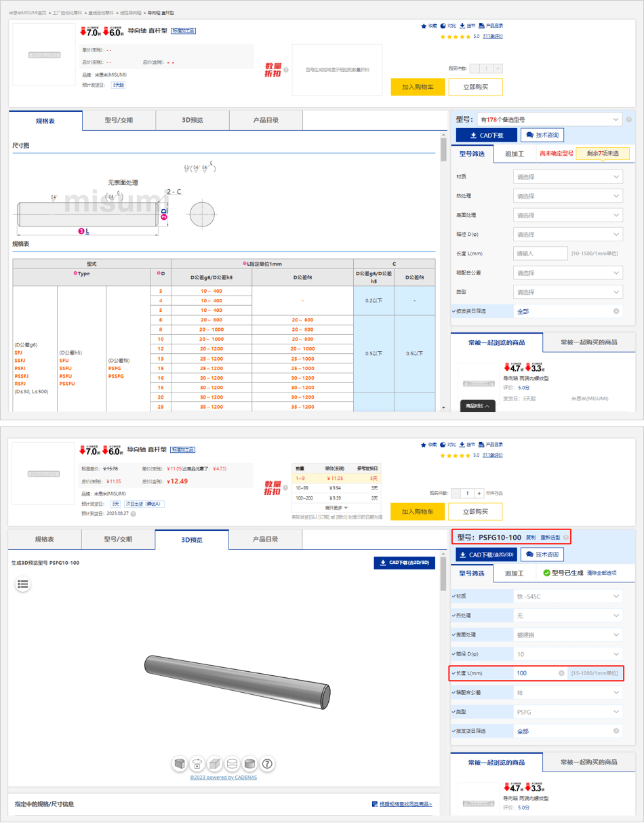
Task: Expand 展开更多 under the price tier table
Action: point(336,507)
